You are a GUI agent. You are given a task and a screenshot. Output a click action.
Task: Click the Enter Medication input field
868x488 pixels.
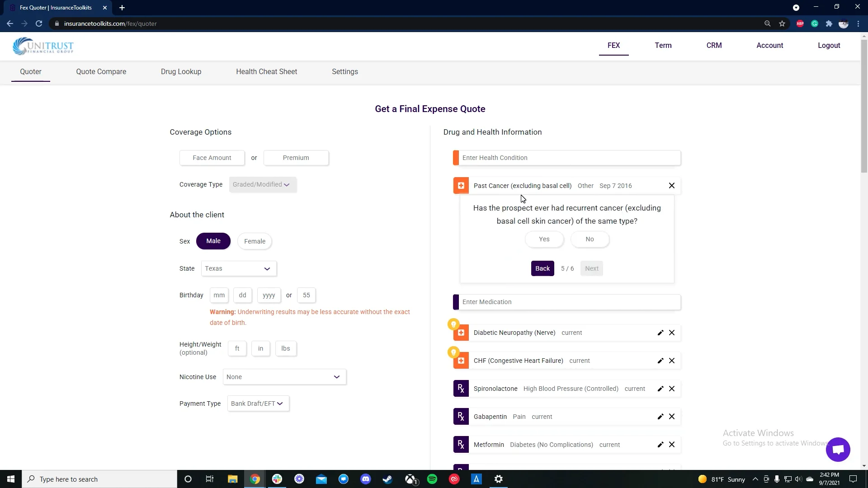(566, 302)
